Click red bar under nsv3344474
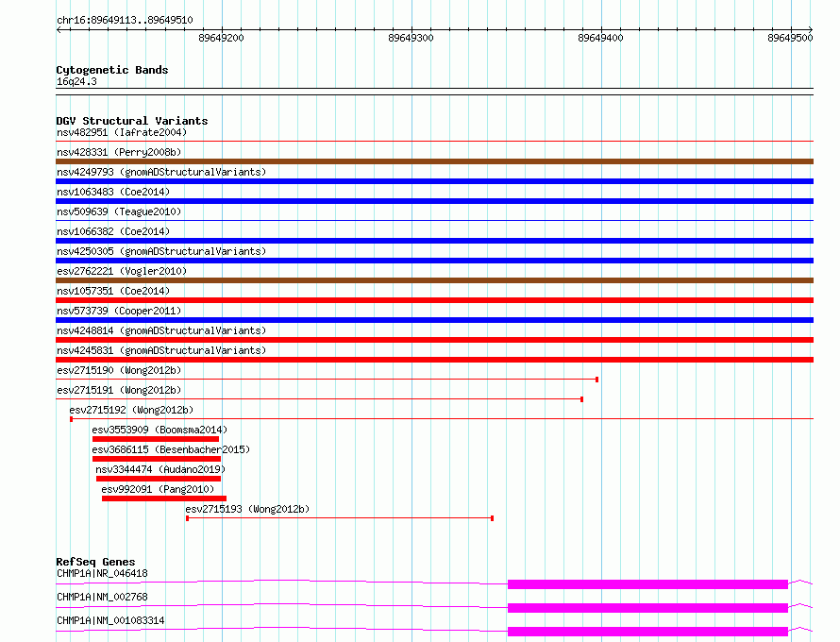This screenshot has height=642, width=840. (159, 479)
